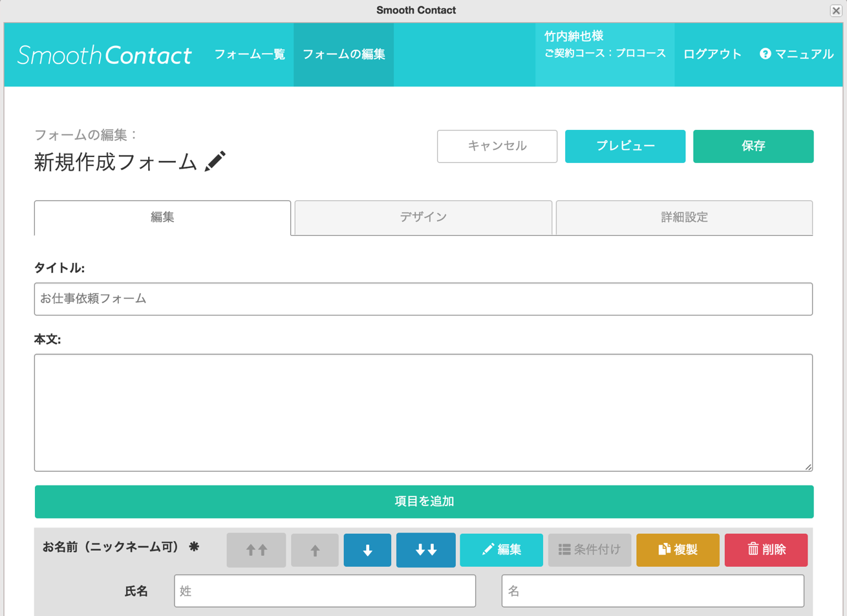Click ログアウト to sign out
Viewport: 847px width, 616px height.
tap(712, 54)
